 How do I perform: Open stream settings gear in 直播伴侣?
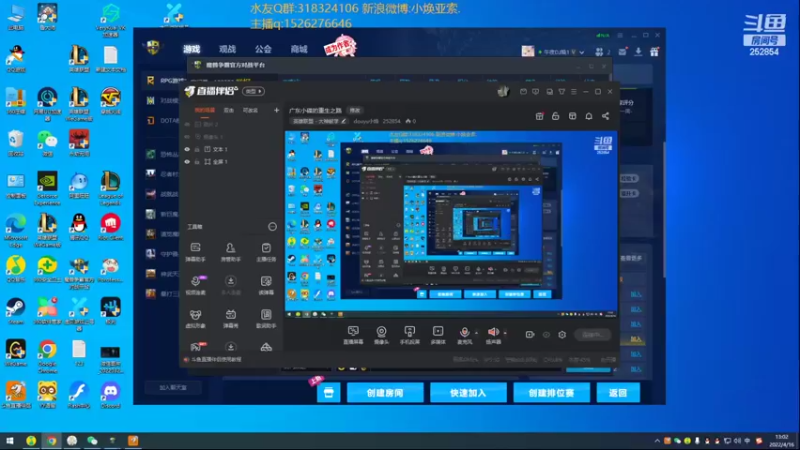[562, 335]
